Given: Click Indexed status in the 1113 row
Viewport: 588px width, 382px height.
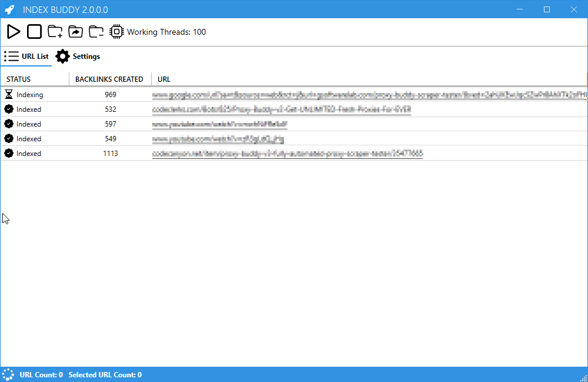Looking at the screenshot, I should pos(29,153).
